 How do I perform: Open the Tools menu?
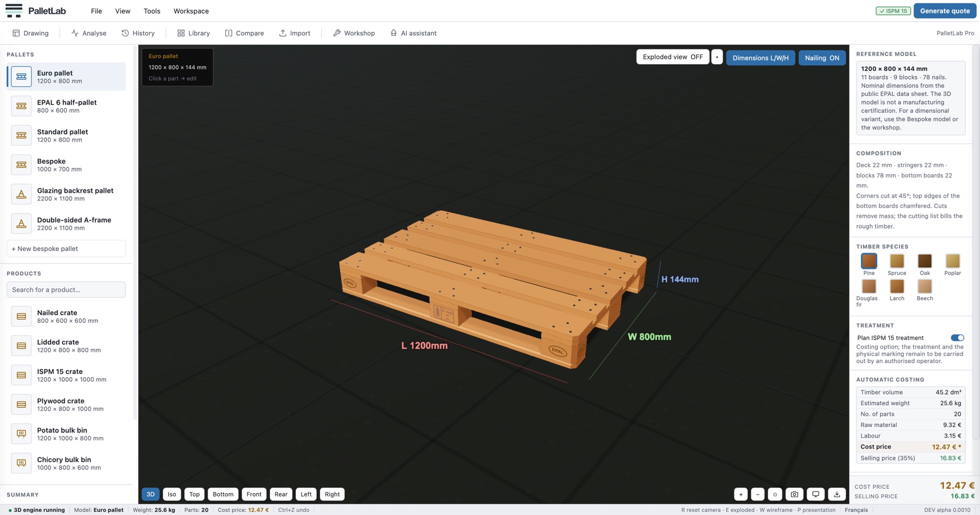click(152, 11)
